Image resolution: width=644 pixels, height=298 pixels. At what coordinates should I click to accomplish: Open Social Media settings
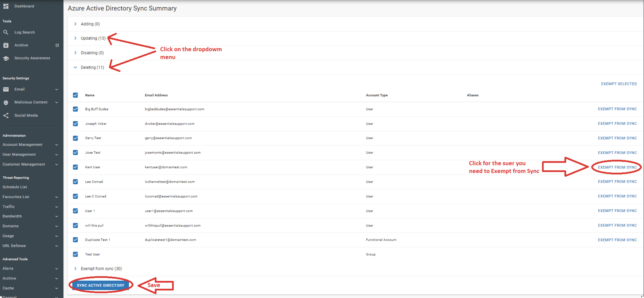pyautogui.click(x=26, y=115)
